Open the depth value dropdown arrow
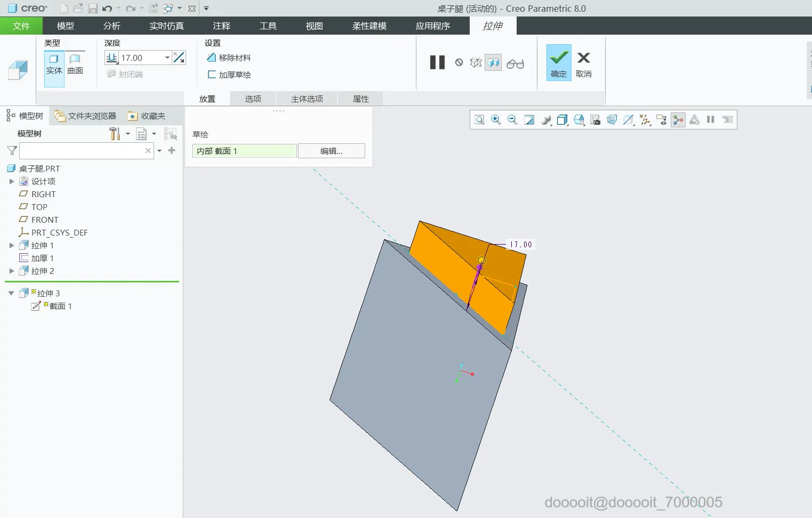The width and height of the screenshot is (812, 518). pyautogui.click(x=167, y=58)
